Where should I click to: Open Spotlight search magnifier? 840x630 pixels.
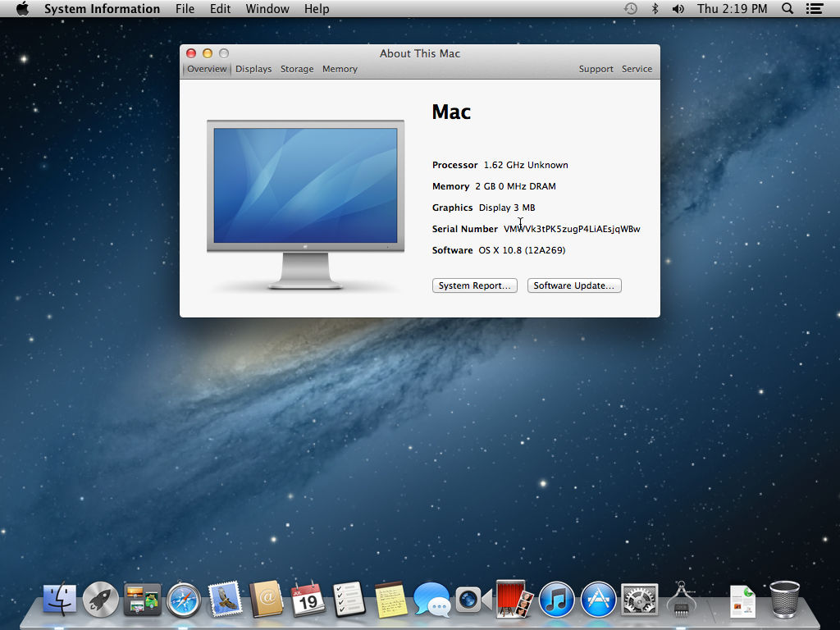click(x=787, y=8)
